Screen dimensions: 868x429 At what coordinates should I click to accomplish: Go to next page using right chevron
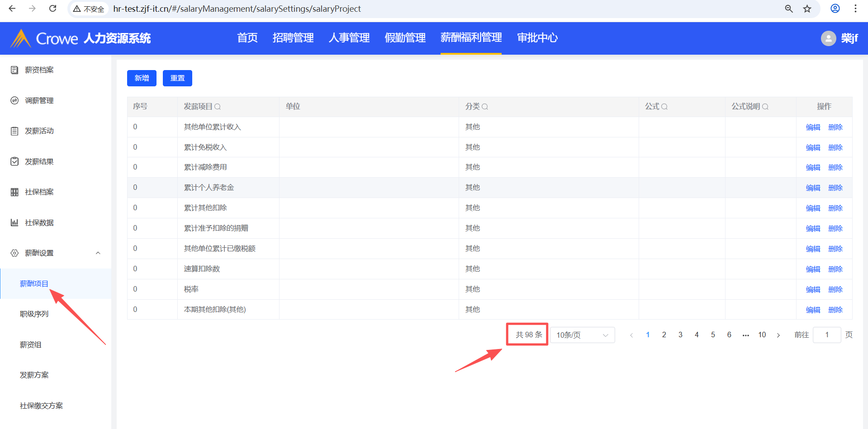click(x=778, y=335)
